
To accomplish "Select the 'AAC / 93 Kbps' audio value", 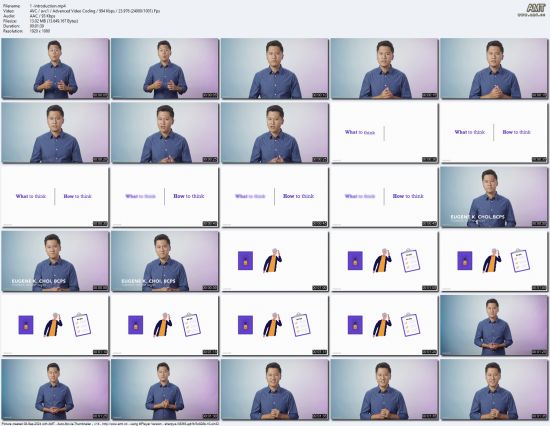I will [43, 16].
